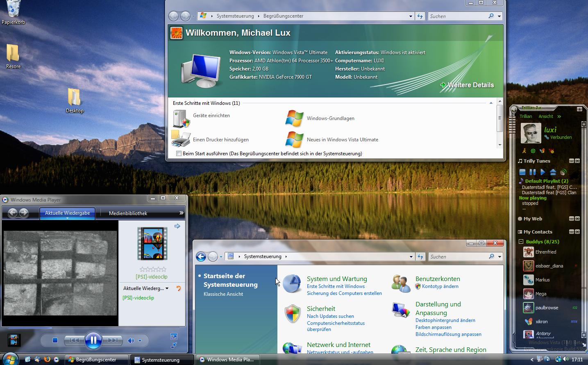
Task: Open volume dropdown arrow in Media Player
Action: click(140, 340)
